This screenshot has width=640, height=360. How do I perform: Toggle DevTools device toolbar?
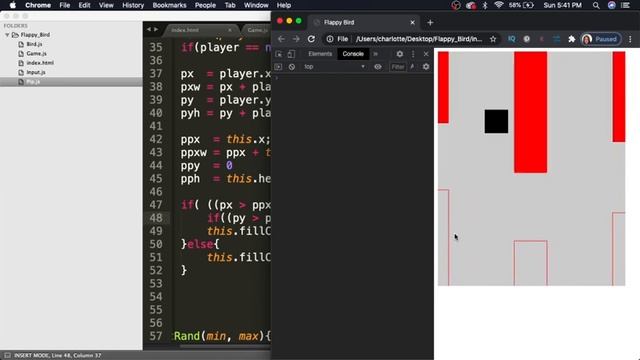[291, 54]
